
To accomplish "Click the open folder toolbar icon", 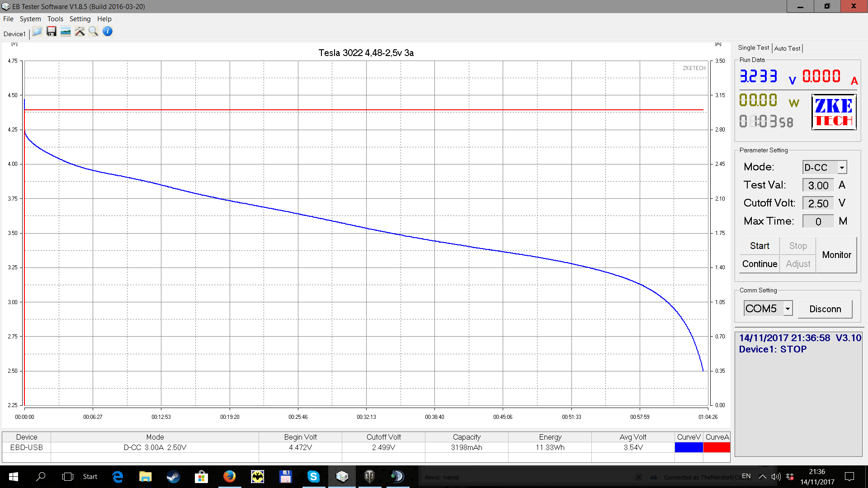I will coord(37,32).
